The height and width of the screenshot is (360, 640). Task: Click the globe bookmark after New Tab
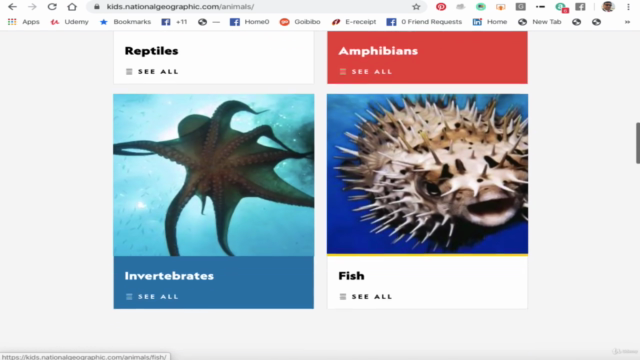[x=576, y=22]
